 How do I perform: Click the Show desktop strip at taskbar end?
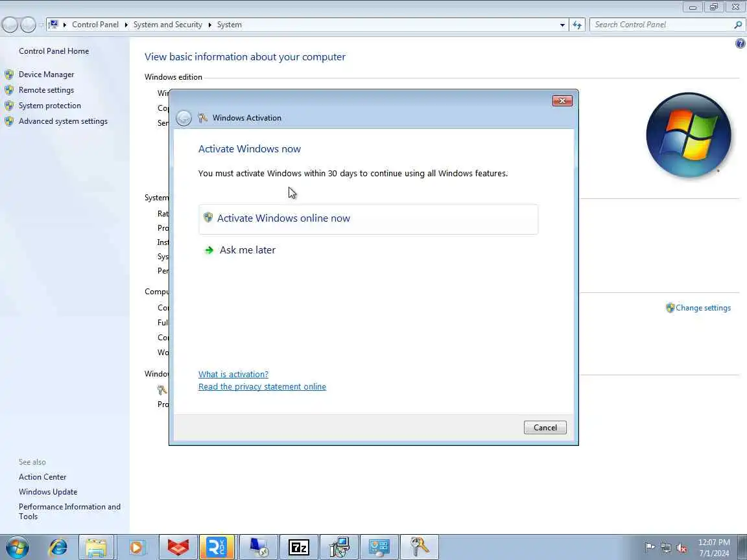(x=742, y=547)
